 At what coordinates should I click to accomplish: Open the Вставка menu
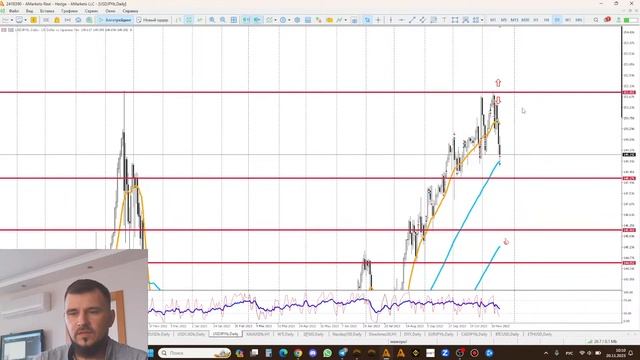(x=47, y=11)
